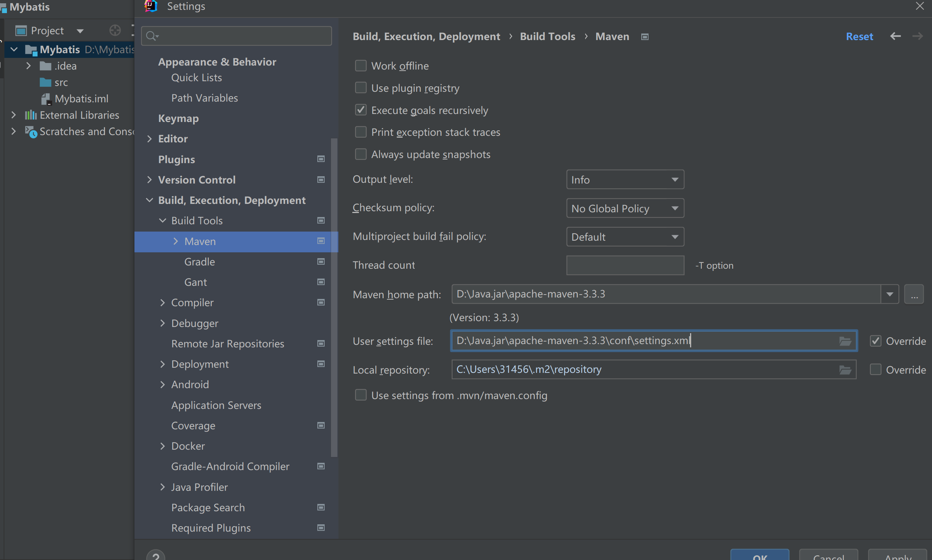Enable the Work offline checkbox
Viewport: 932px width, 560px height.
coord(360,66)
